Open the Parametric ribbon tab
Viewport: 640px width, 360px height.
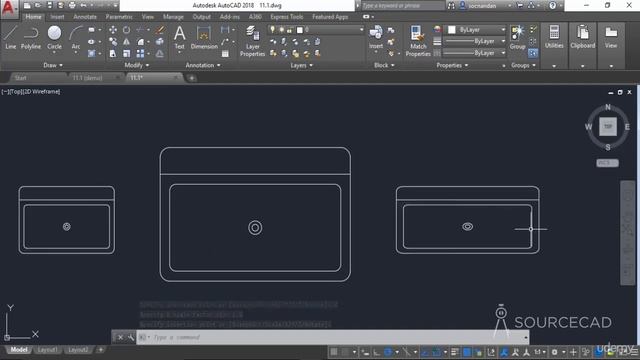click(x=119, y=17)
